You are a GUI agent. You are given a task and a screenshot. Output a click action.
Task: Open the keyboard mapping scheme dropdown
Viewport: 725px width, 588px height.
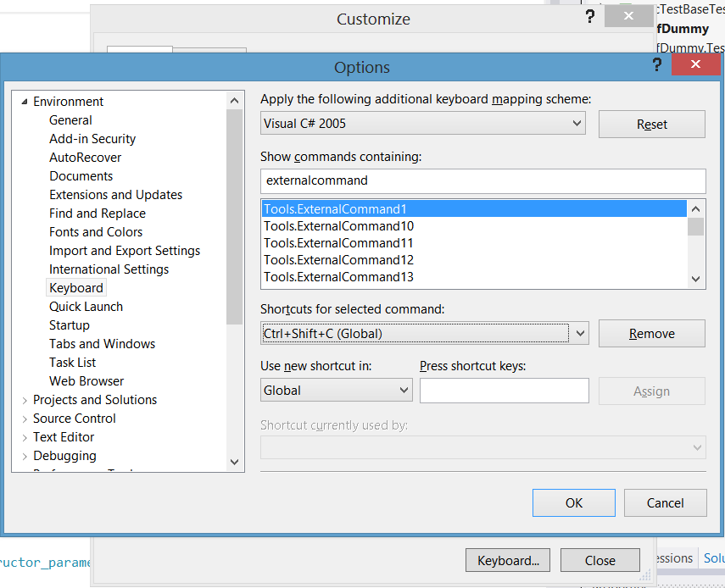(x=577, y=124)
